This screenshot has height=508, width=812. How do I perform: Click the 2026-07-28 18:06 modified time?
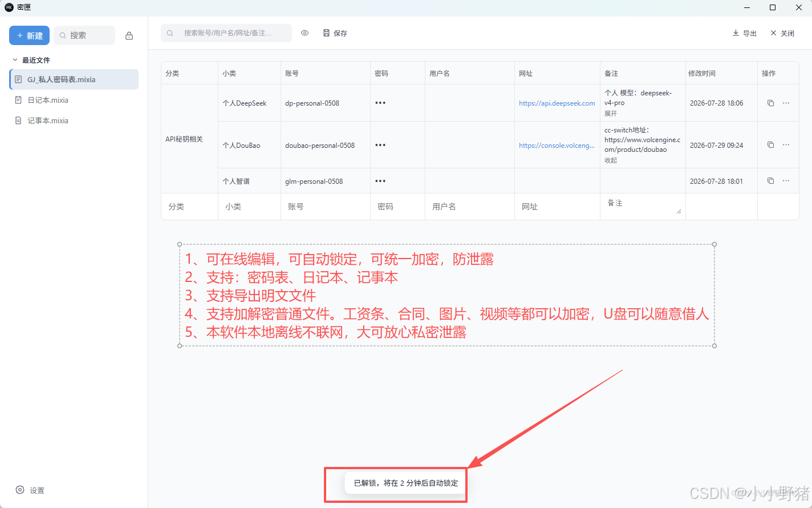pos(716,103)
